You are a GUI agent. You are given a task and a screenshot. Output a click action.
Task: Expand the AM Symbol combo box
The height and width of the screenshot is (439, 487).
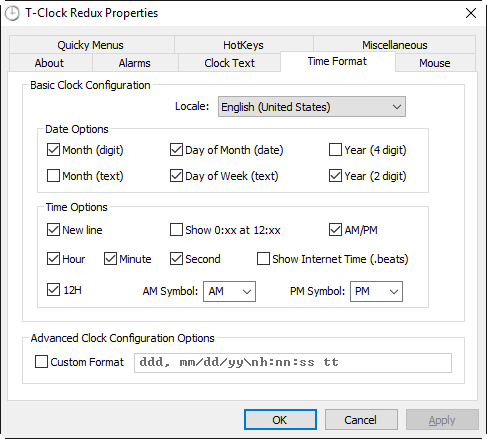[x=229, y=291]
